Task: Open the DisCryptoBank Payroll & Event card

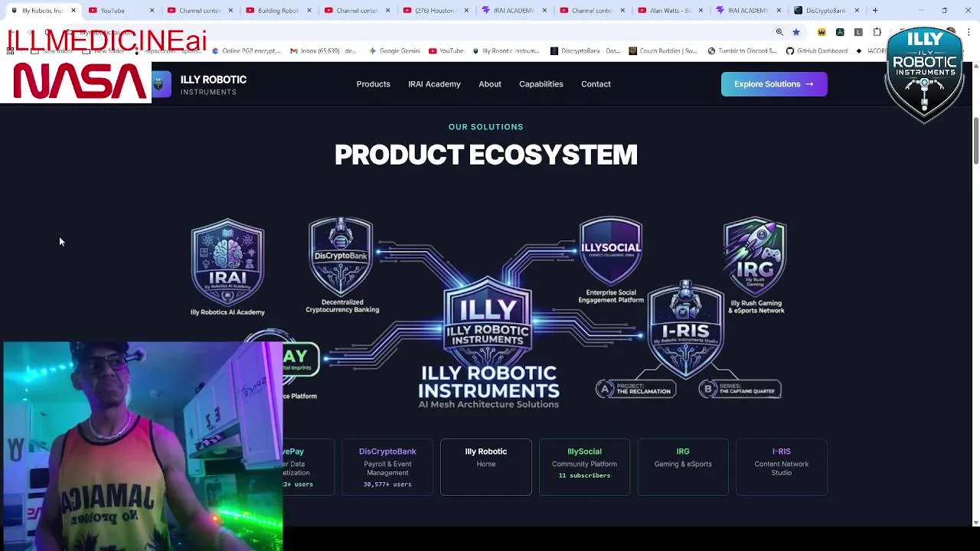Action: tap(387, 467)
